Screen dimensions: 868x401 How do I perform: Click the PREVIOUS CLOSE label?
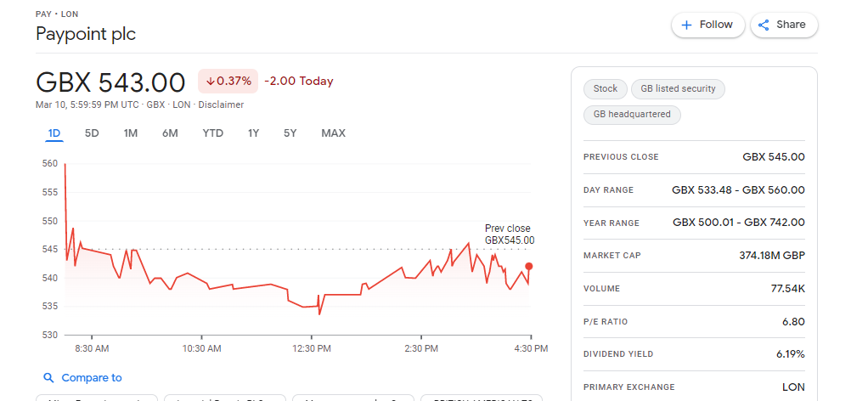[x=621, y=156]
